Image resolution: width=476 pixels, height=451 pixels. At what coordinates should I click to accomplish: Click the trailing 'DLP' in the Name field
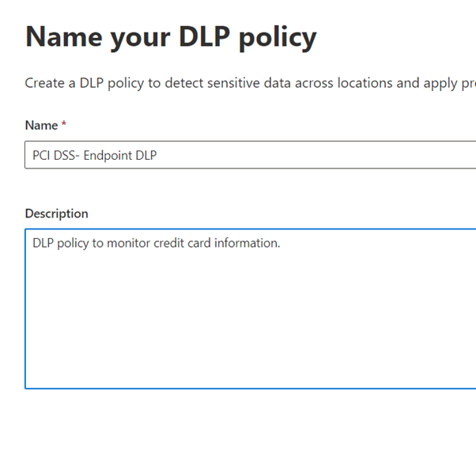[146, 156]
